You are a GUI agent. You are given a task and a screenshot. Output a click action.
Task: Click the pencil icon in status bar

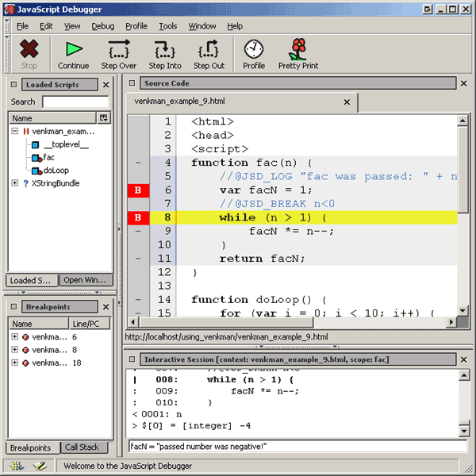point(40,466)
